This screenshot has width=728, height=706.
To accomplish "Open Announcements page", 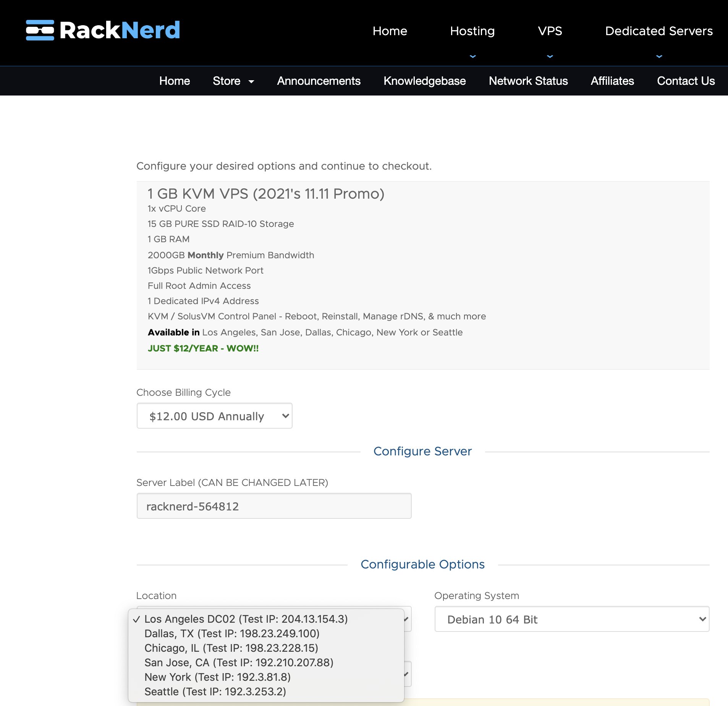I will point(319,81).
